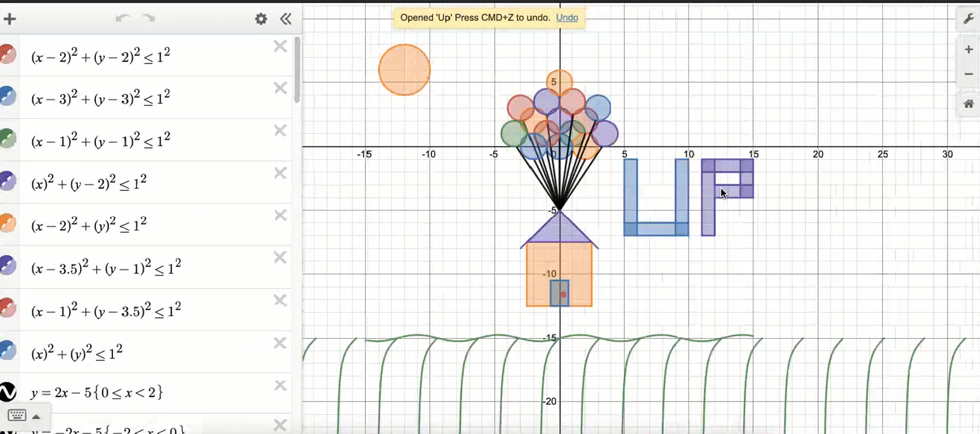This screenshot has height=434, width=980.
Task: Delete the y=2x-5 expression
Action: click(280, 385)
